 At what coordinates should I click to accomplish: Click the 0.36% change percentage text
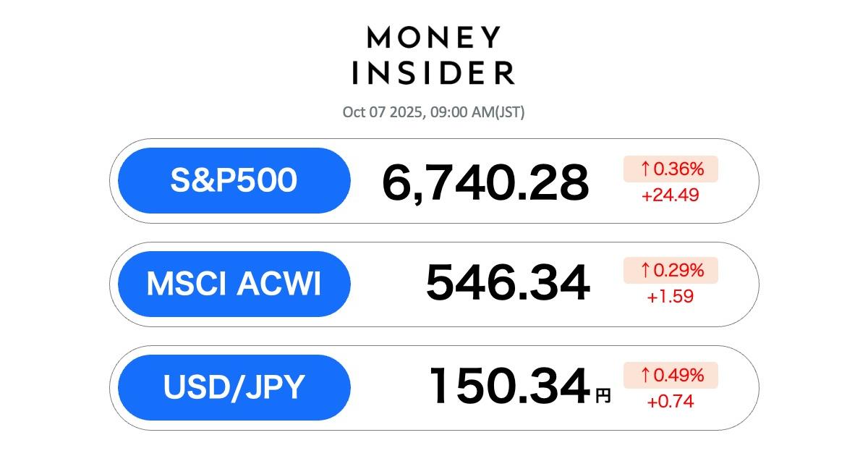(678, 169)
